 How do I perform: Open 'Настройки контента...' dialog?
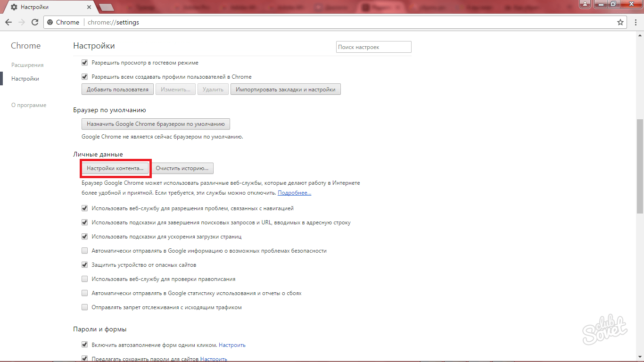pyautogui.click(x=115, y=168)
